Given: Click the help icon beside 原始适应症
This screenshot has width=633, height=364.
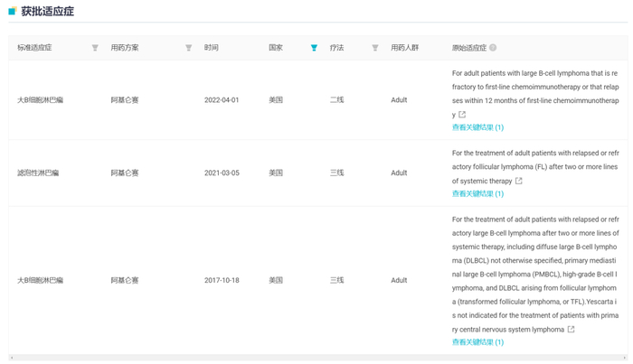Looking at the screenshot, I should pyautogui.click(x=493, y=48).
